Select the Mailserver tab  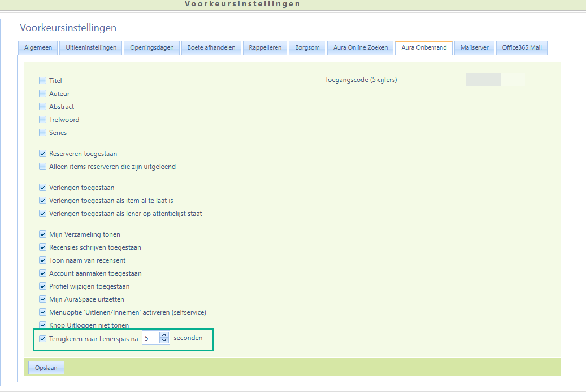pyautogui.click(x=474, y=48)
